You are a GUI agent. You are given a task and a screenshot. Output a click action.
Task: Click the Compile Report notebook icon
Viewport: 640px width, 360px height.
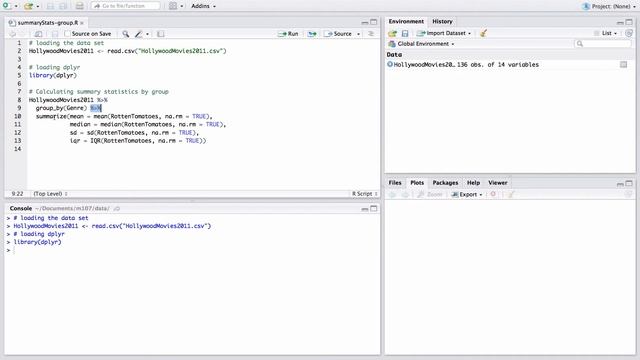tap(161, 34)
